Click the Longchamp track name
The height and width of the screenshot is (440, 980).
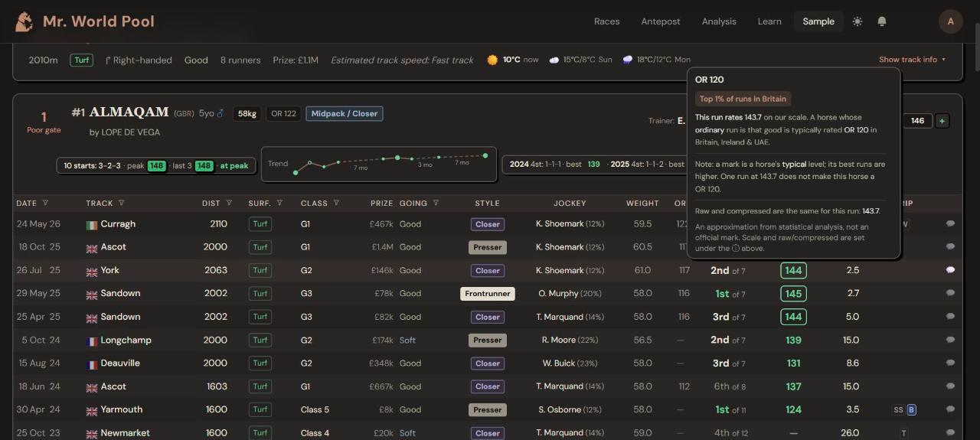point(126,341)
